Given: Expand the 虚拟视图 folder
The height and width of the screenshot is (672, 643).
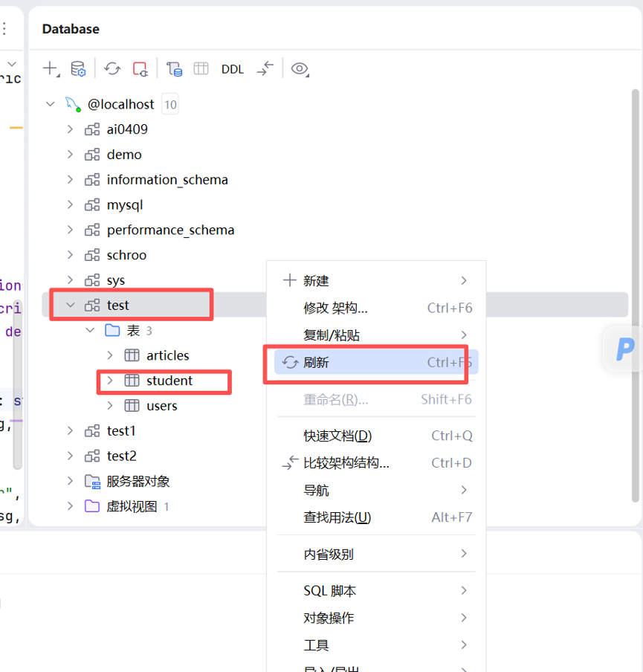Looking at the screenshot, I should tap(70, 506).
